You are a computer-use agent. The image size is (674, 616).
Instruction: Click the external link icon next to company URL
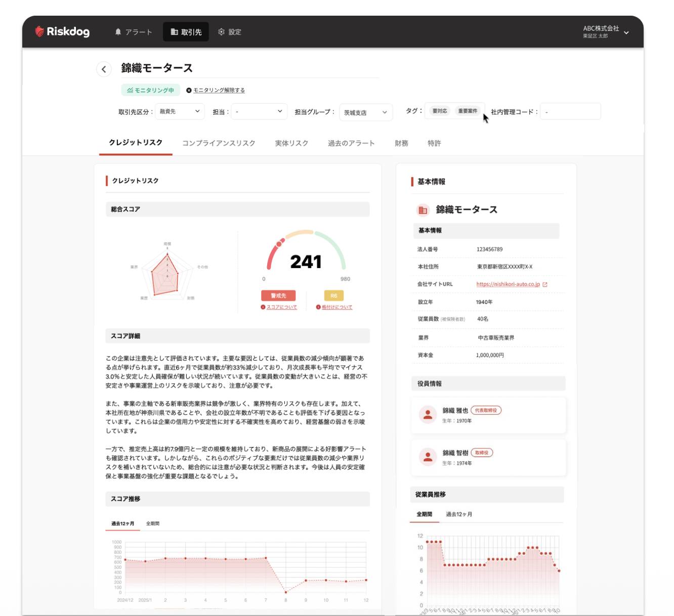coord(545,284)
